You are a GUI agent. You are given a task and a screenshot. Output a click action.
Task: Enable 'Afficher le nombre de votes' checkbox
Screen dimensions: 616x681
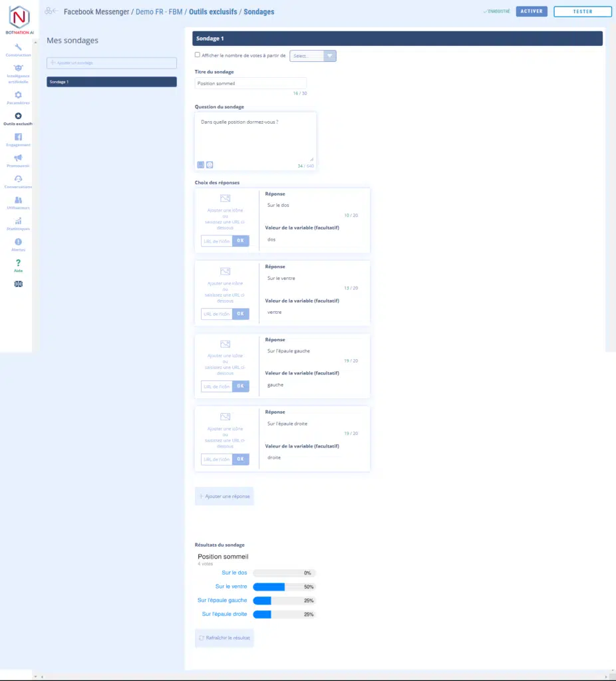pyautogui.click(x=197, y=55)
